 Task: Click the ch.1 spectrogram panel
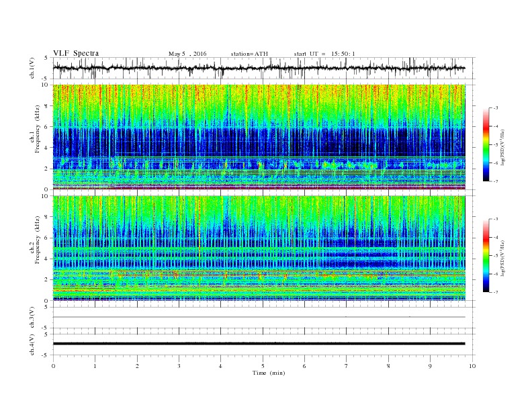259,137
